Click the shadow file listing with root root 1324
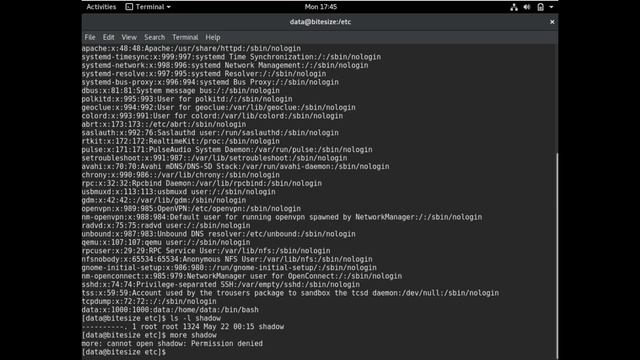Screen dimensions: 640x360 click(183, 327)
